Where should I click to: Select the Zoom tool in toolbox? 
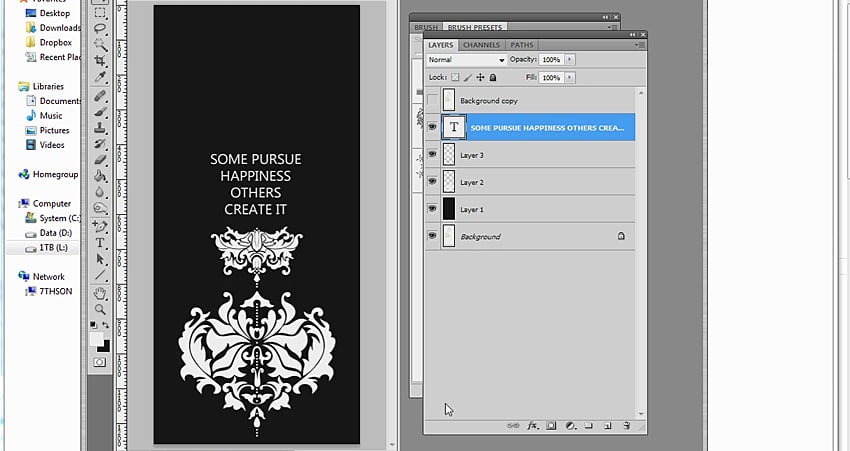pyautogui.click(x=100, y=310)
